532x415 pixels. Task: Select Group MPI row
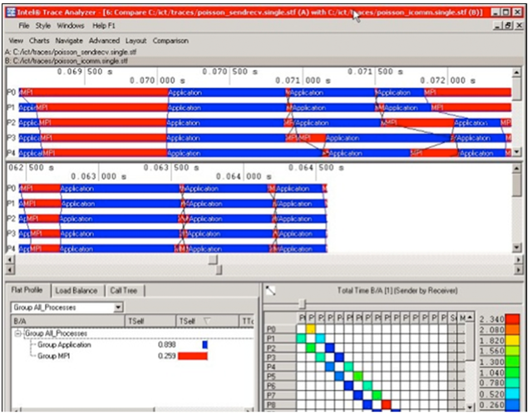point(53,356)
